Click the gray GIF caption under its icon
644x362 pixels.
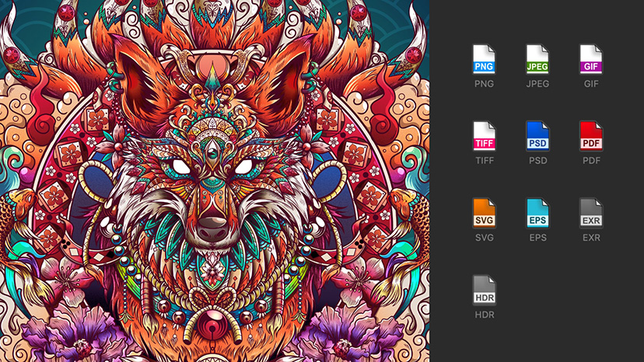tap(591, 84)
